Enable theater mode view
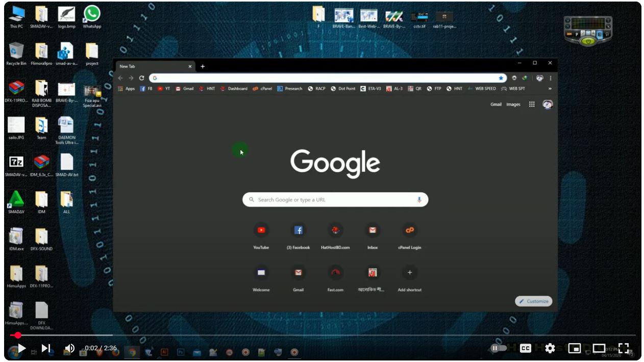The height and width of the screenshot is (362, 644). click(599, 348)
